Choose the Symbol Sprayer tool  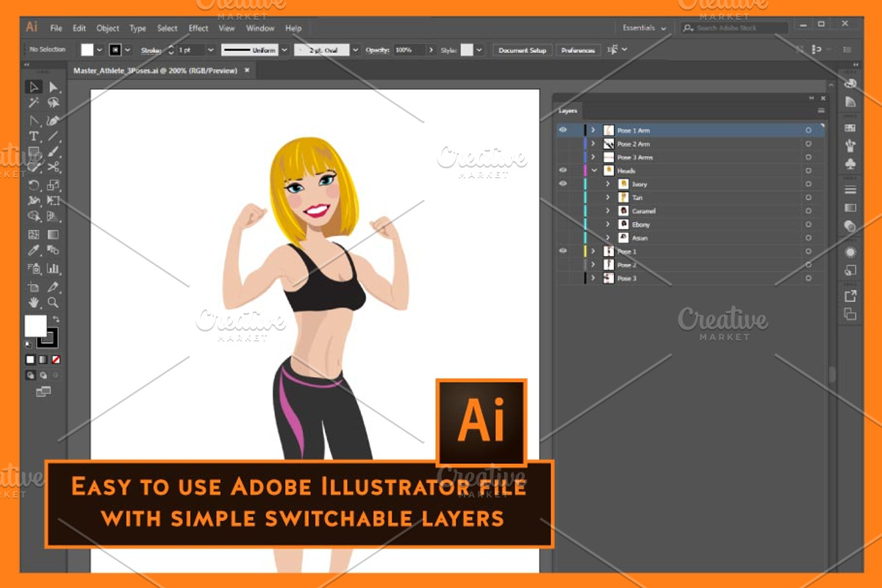click(34, 268)
